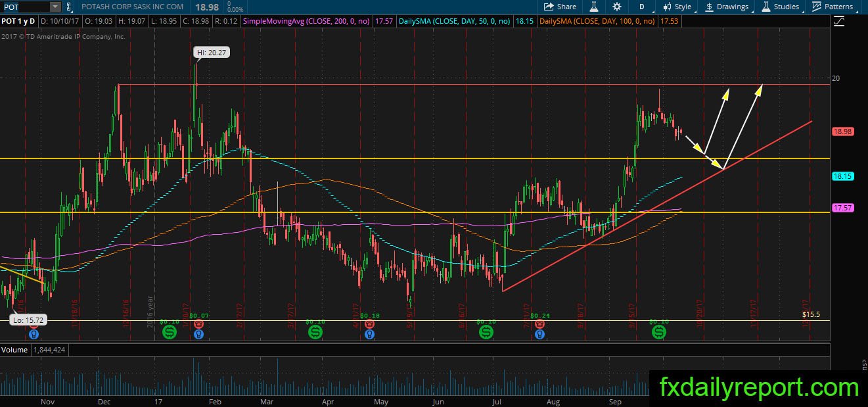
Task: Click the blue lightbulb icon under $0.24
Action: click(x=539, y=334)
